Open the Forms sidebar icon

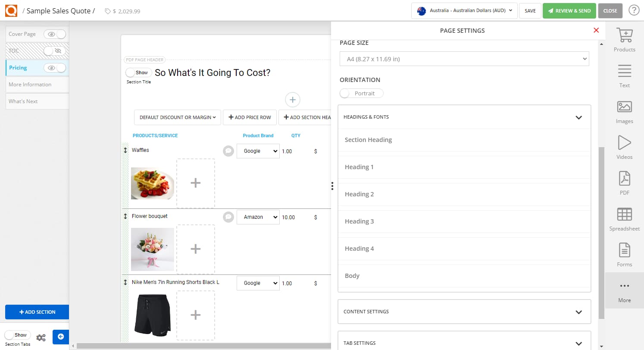click(624, 250)
